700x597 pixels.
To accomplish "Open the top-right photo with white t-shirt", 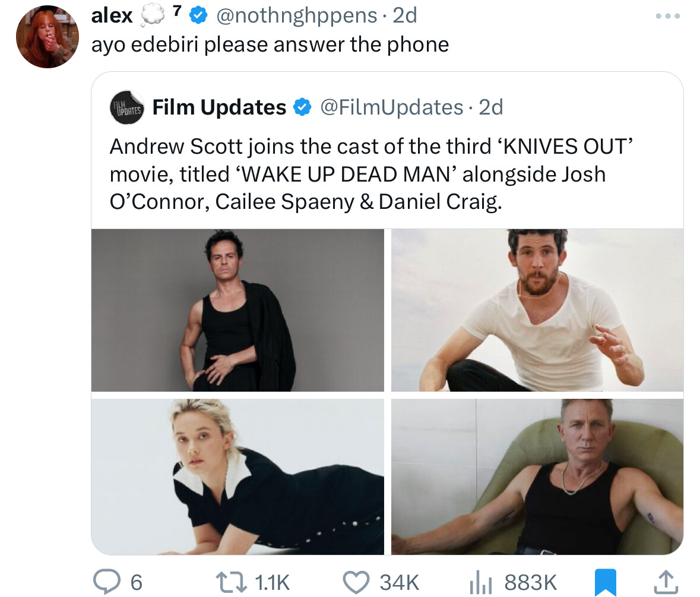I will [x=537, y=310].
